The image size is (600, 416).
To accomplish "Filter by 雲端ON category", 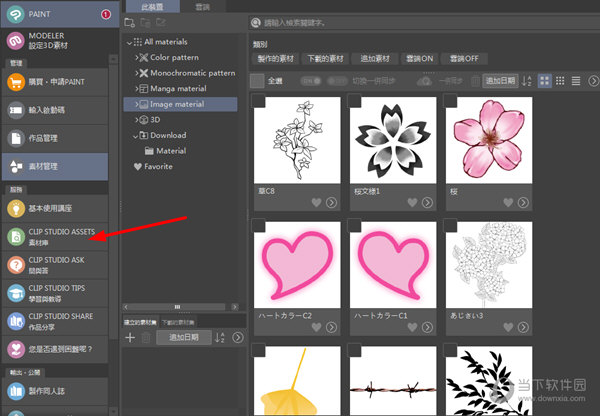I will [x=419, y=59].
